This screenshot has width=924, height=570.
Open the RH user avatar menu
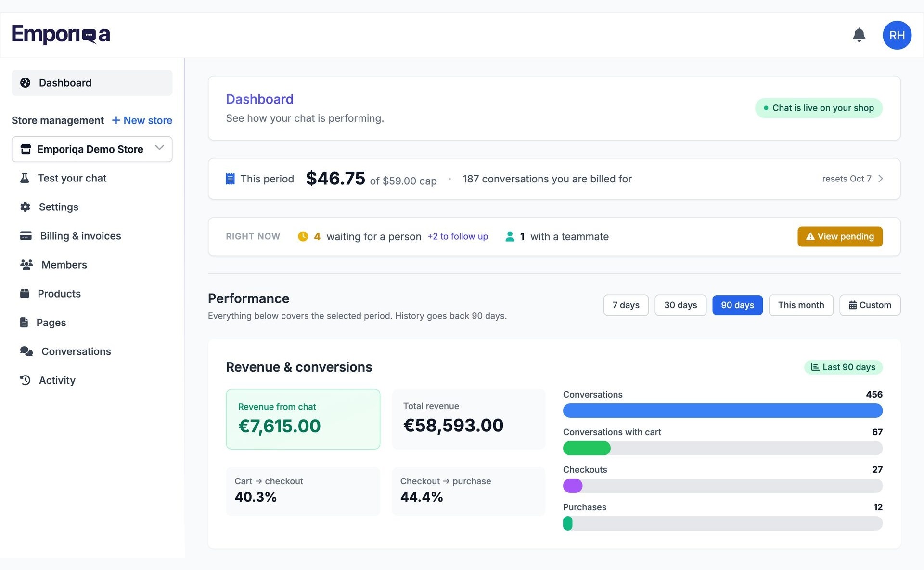coord(897,35)
